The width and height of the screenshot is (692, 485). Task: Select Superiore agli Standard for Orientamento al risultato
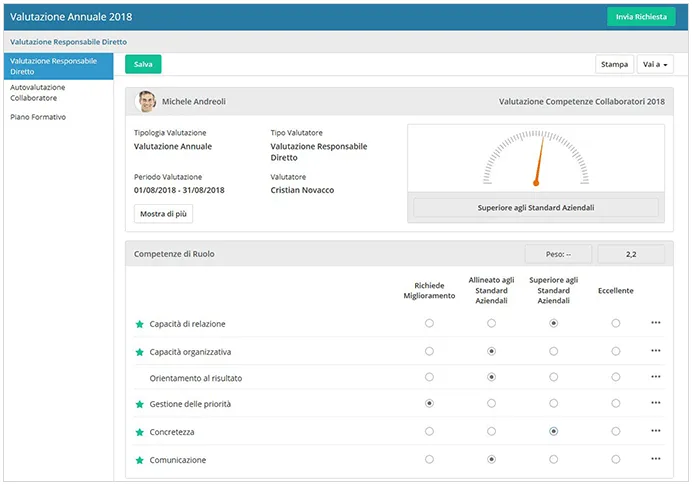click(x=553, y=377)
